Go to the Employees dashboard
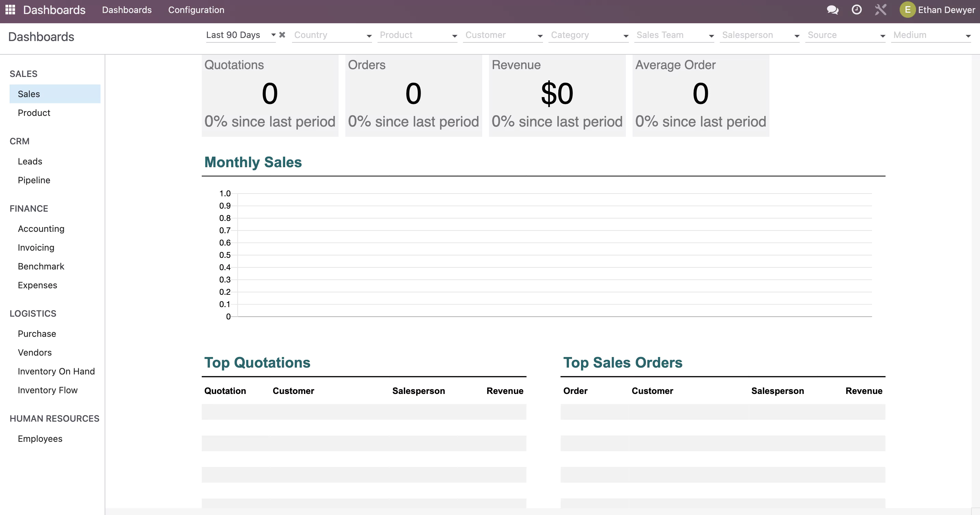Viewport: 980px width, 515px height. coord(40,438)
